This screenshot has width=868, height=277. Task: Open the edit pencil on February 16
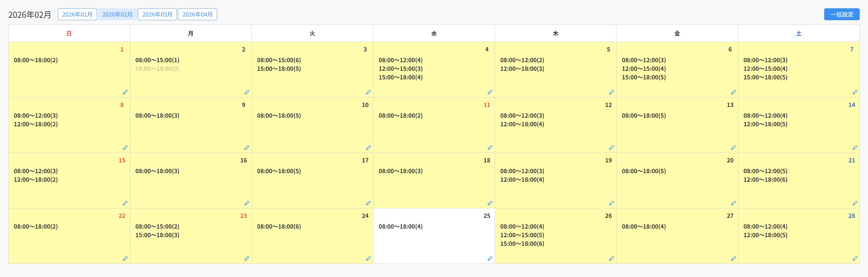pyautogui.click(x=247, y=203)
